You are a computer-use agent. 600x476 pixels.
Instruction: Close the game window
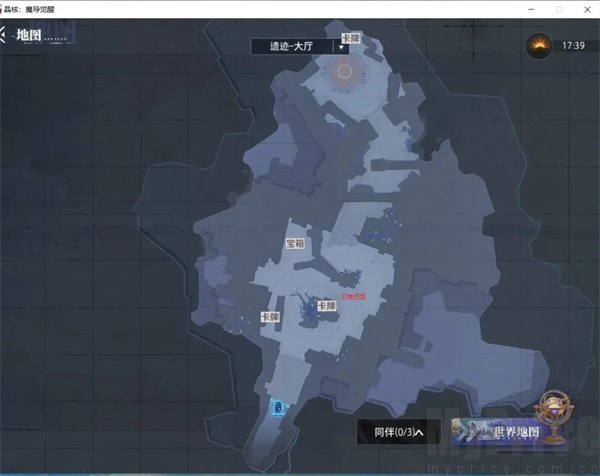[x=587, y=9]
